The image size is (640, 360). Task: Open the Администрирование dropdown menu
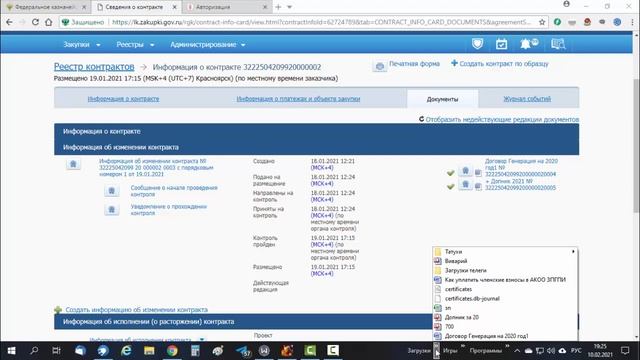coord(207,44)
